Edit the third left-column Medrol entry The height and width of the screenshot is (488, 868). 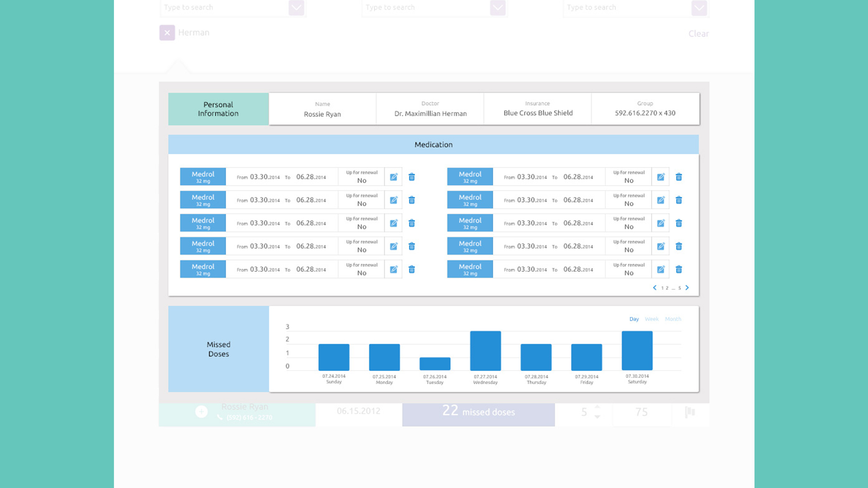(x=393, y=223)
